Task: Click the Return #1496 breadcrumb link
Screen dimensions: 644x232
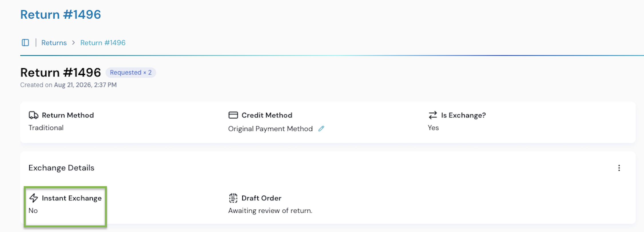Action: pyautogui.click(x=103, y=43)
